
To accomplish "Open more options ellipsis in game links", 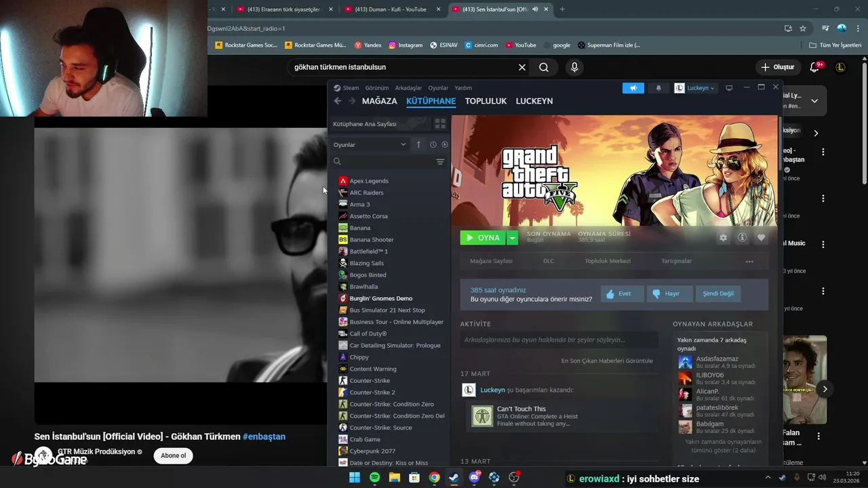I will tap(749, 261).
